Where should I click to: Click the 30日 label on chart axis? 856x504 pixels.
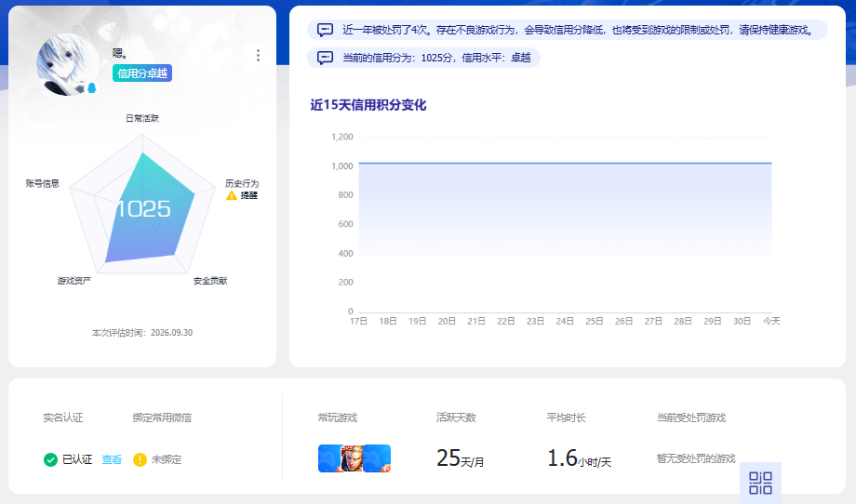tap(742, 321)
